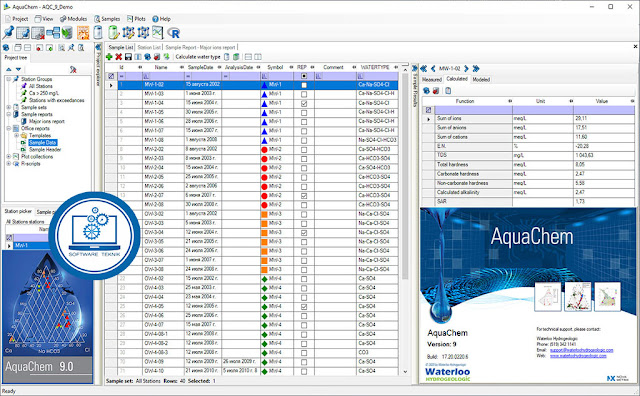Click Calculate water type button
Viewport: 640px width, 396px height.
[x=198, y=57]
